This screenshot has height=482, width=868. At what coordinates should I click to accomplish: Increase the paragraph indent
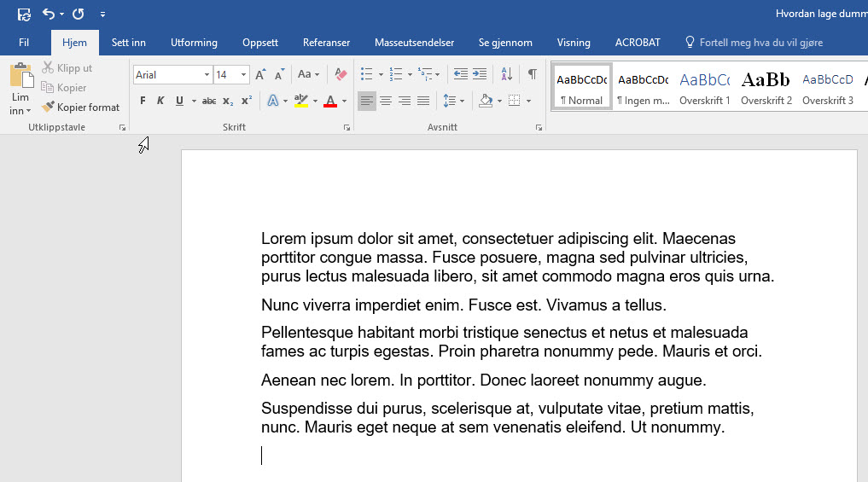[480, 75]
